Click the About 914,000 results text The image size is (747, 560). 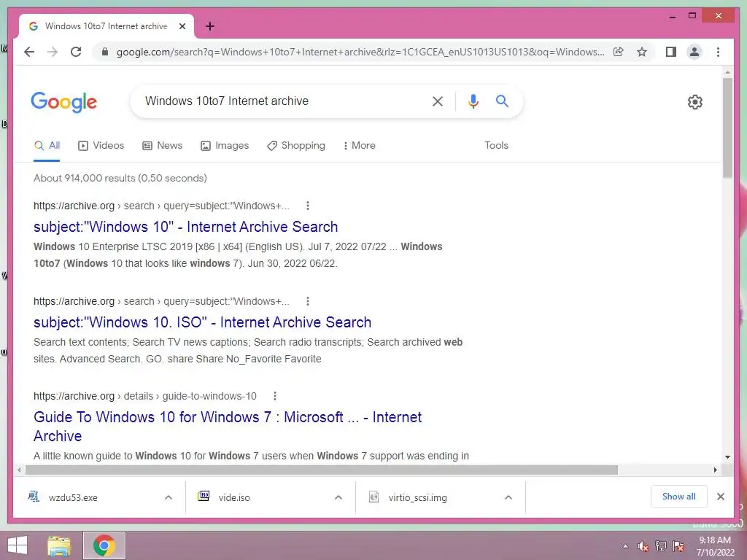(120, 178)
